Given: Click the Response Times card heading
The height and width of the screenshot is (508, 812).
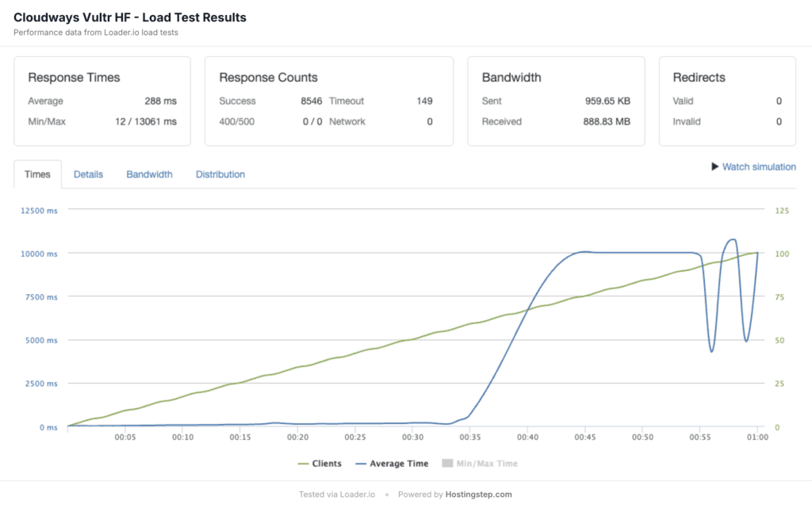Looking at the screenshot, I should point(74,78).
